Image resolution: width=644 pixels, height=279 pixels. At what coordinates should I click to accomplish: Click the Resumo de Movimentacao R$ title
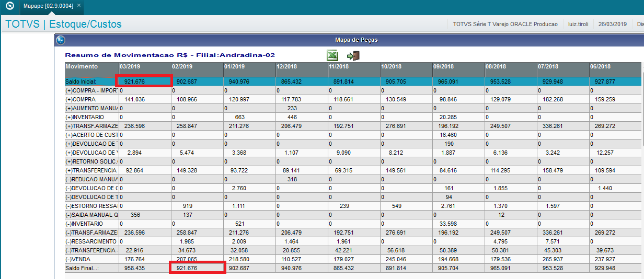pos(170,55)
